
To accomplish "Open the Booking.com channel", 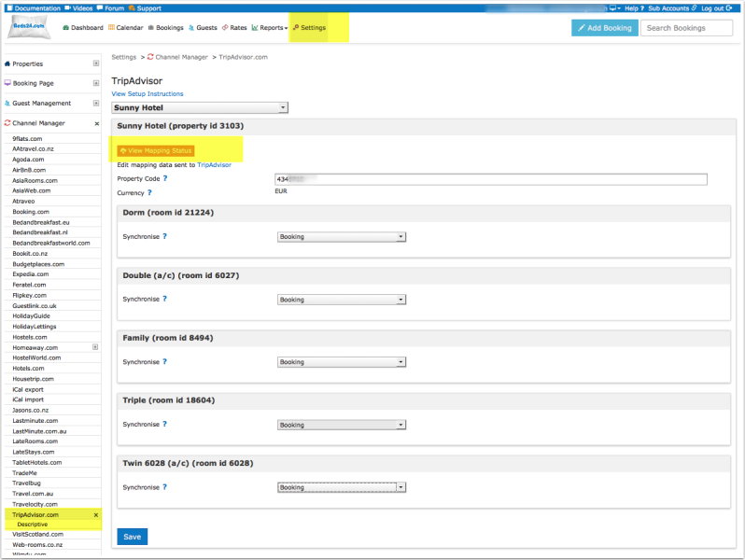I will pyautogui.click(x=31, y=212).
